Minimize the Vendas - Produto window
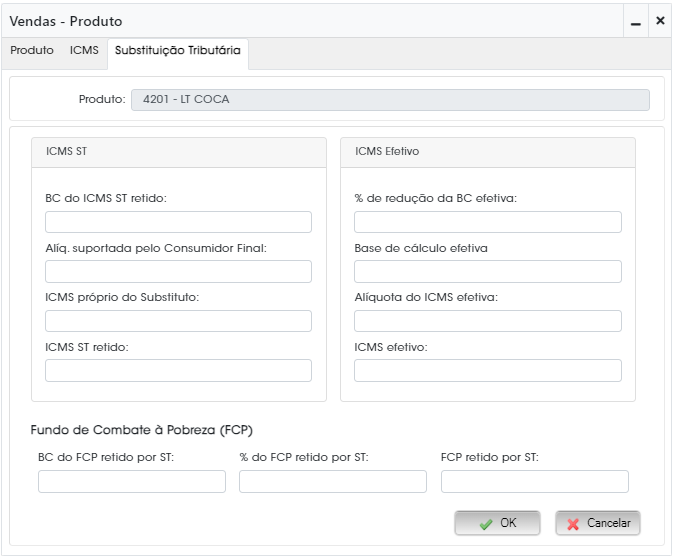The image size is (675, 559). 636,21
